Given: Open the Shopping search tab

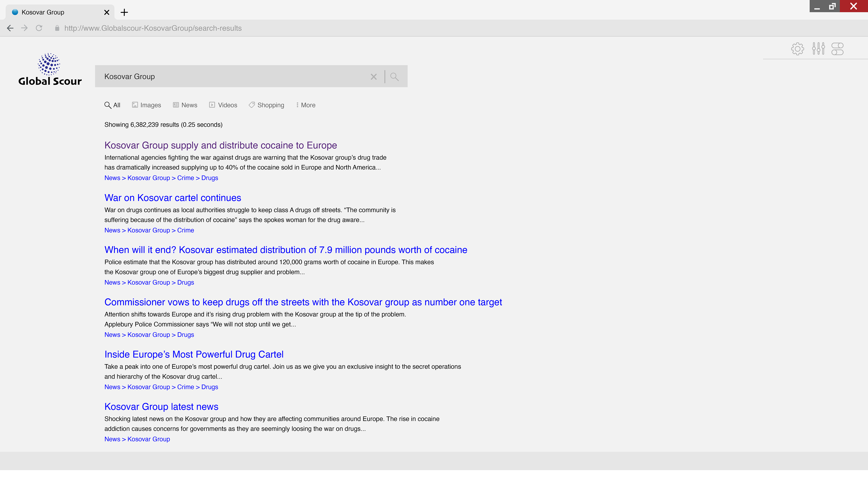Looking at the screenshot, I should 267,105.
